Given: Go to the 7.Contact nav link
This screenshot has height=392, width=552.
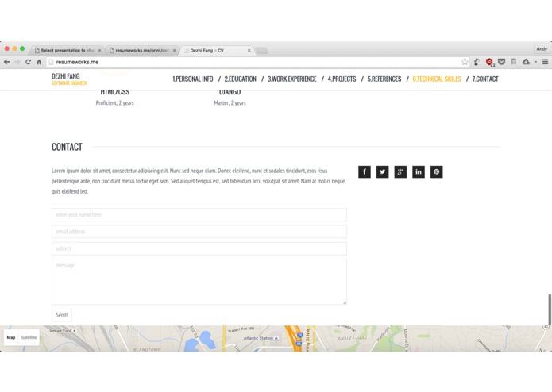Looking at the screenshot, I should pos(485,79).
